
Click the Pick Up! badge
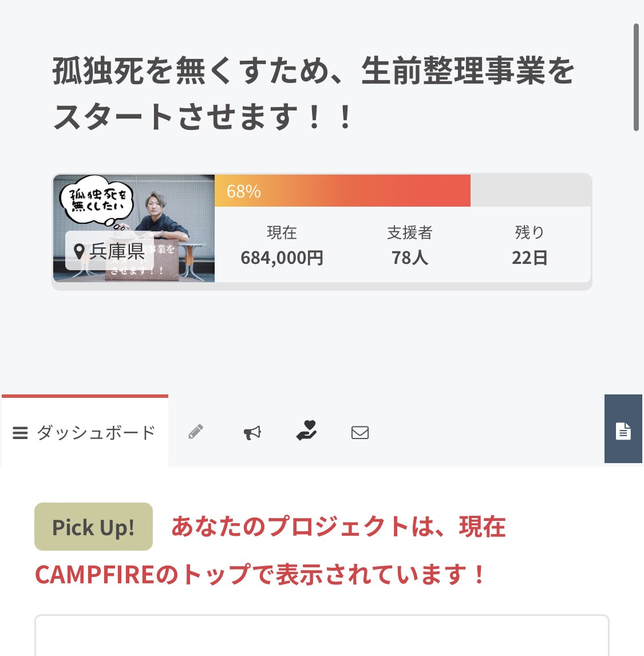point(93,527)
